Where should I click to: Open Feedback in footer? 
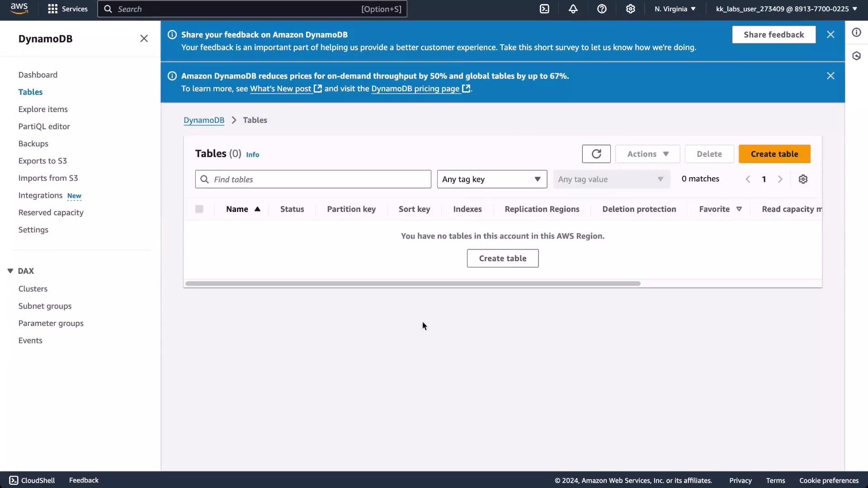(x=84, y=480)
